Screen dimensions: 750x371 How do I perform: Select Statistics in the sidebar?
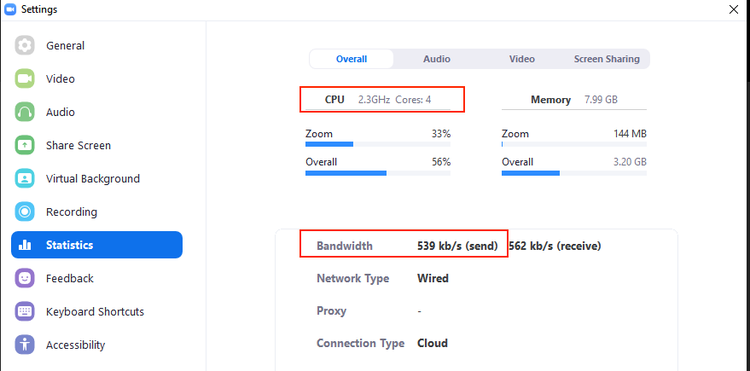click(x=97, y=245)
